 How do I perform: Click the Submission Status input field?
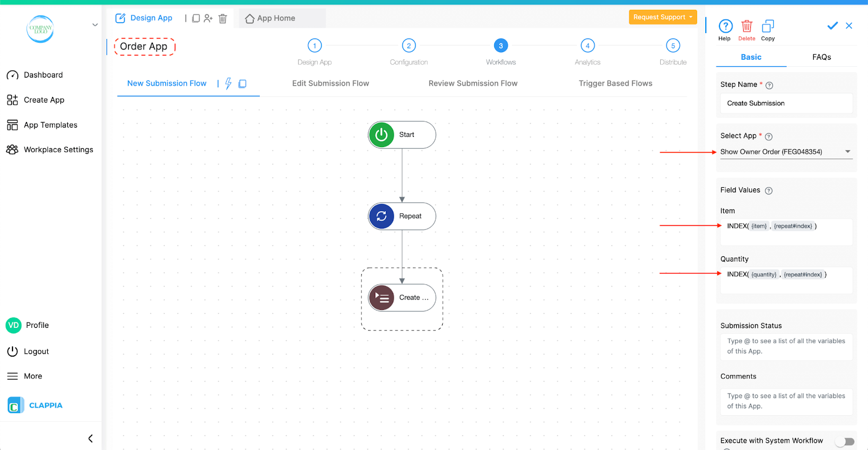786,346
